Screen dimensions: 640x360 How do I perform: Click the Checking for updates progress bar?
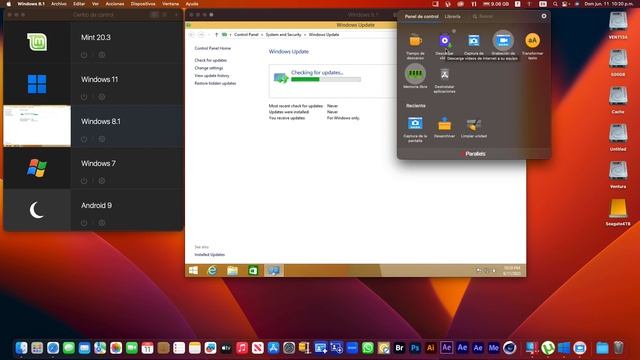tap(326, 80)
